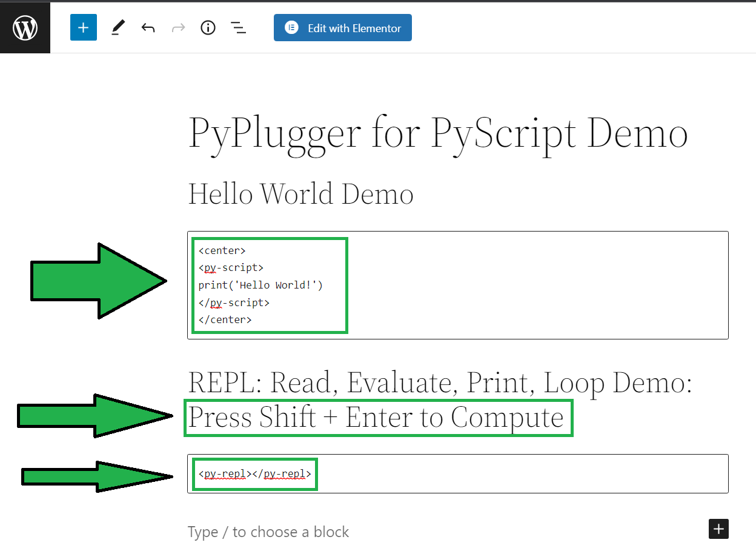
Task: Click the opening <center> tag line
Action: pyautogui.click(x=222, y=250)
